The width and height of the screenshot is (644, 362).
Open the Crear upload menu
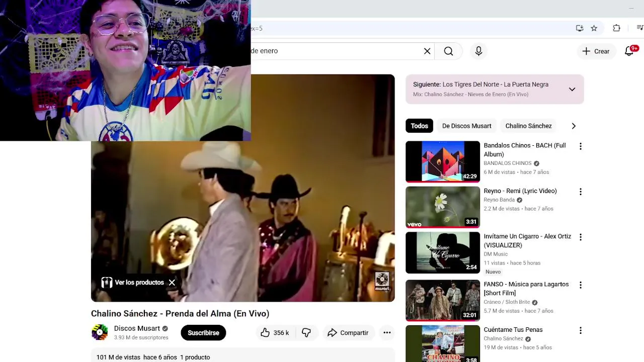pyautogui.click(x=596, y=51)
